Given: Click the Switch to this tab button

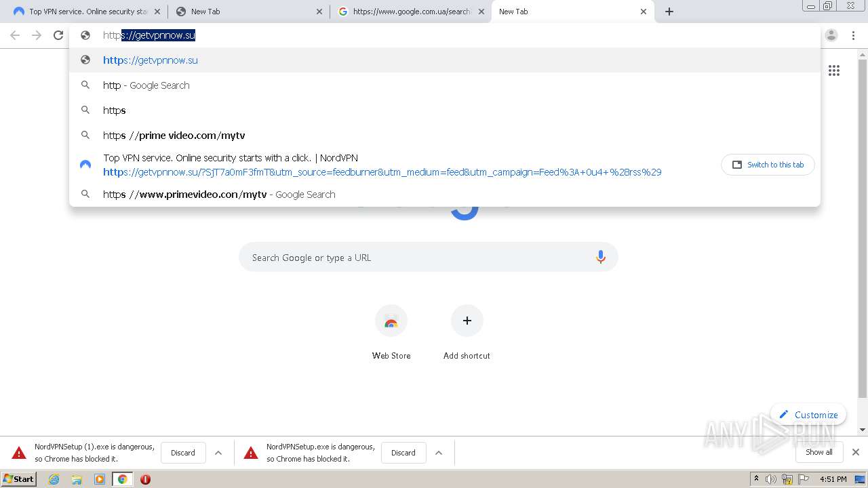Looking at the screenshot, I should click(768, 165).
